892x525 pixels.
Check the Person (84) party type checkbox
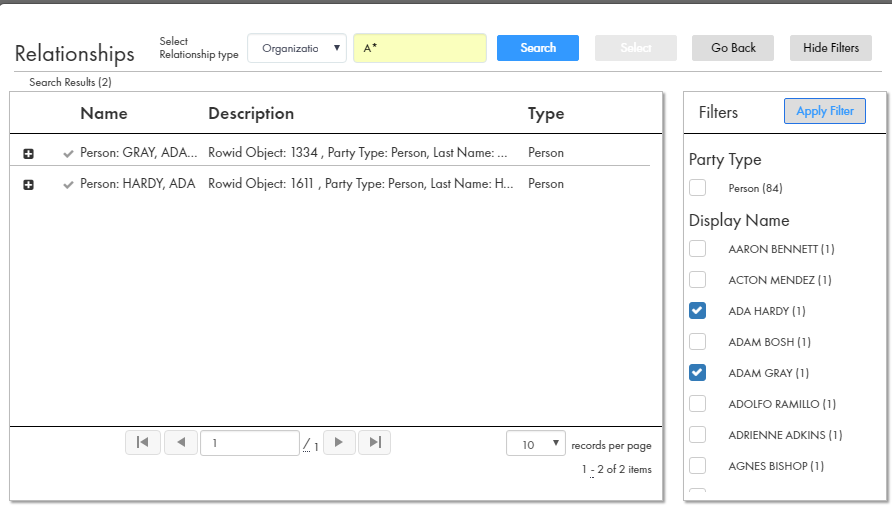pos(697,188)
